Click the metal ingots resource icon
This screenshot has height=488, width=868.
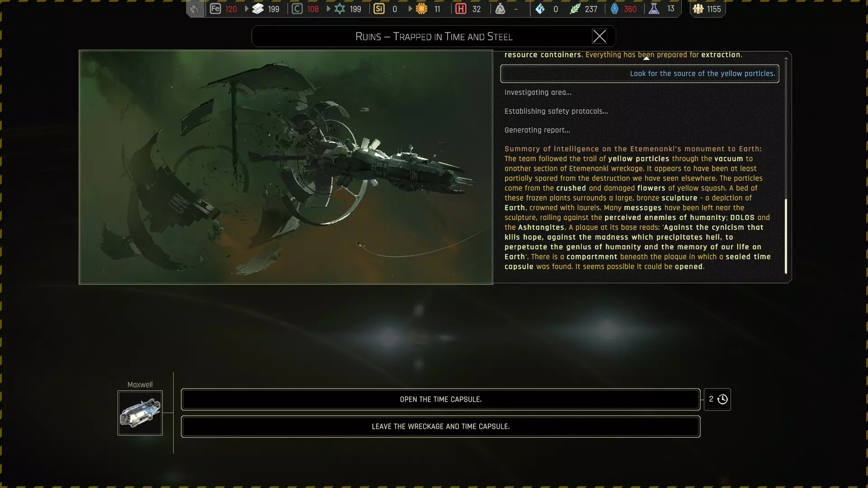[x=258, y=9]
